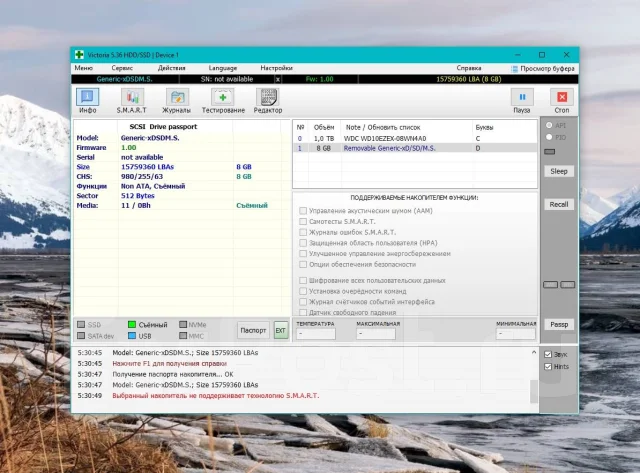Click the blue USB indicator
The width and height of the screenshot is (640, 473).
(x=132, y=336)
